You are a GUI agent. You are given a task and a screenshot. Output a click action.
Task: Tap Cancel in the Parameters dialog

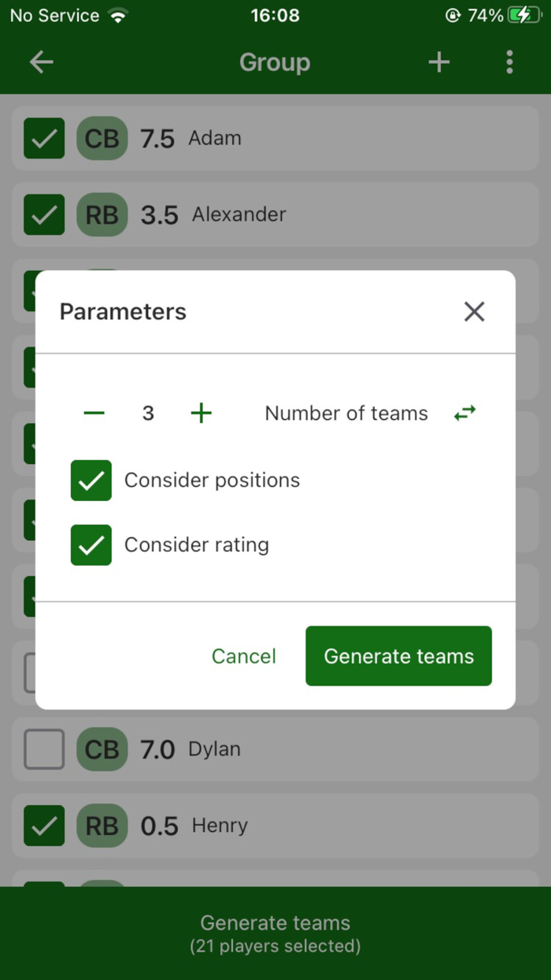point(244,655)
